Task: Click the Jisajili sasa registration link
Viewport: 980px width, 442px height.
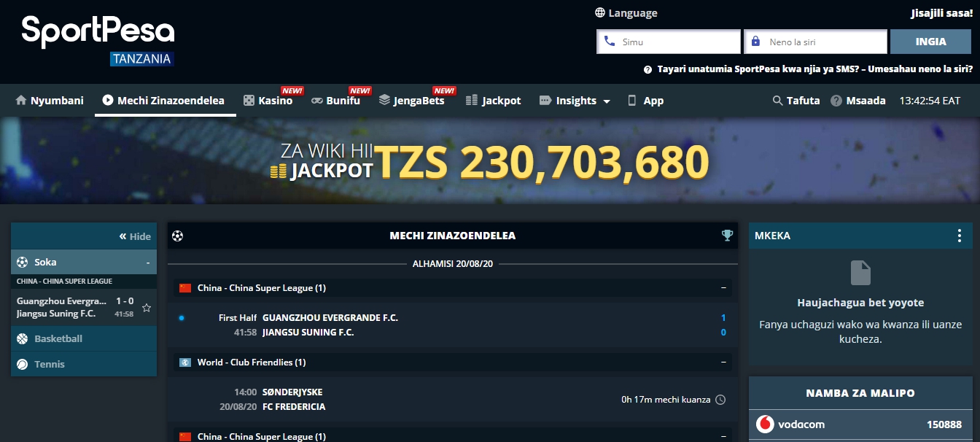Action: [x=942, y=13]
